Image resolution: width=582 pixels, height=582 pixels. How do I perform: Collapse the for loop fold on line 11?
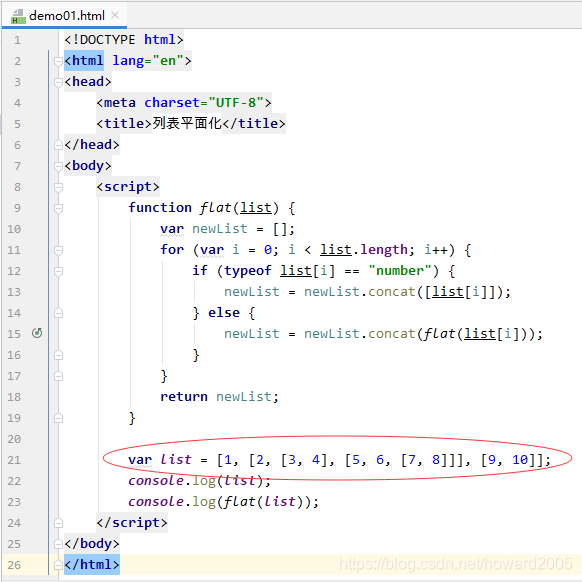(x=58, y=250)
